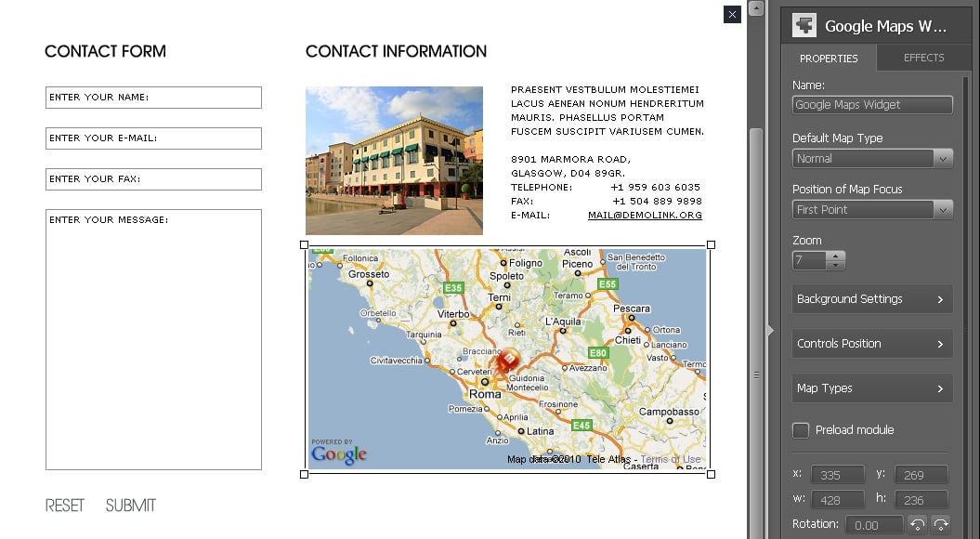Click the red map marker pin
980x539 pixels.
[508, 361]
